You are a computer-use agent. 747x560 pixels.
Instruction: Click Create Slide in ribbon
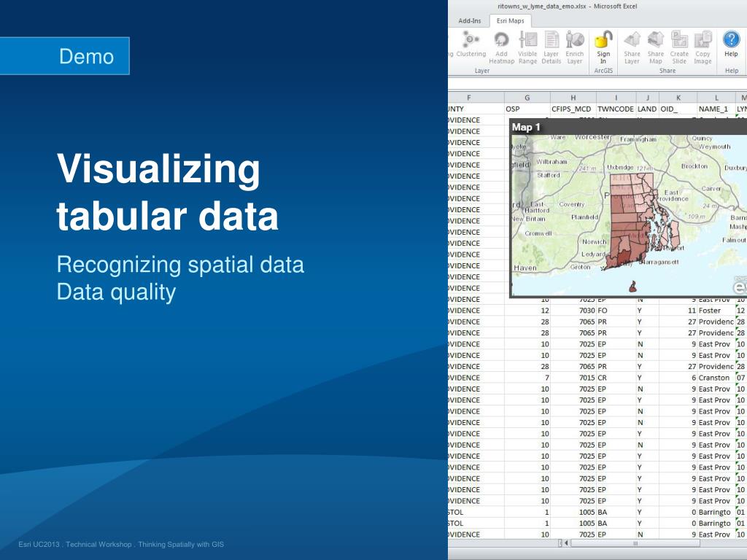tap(679, 47)
